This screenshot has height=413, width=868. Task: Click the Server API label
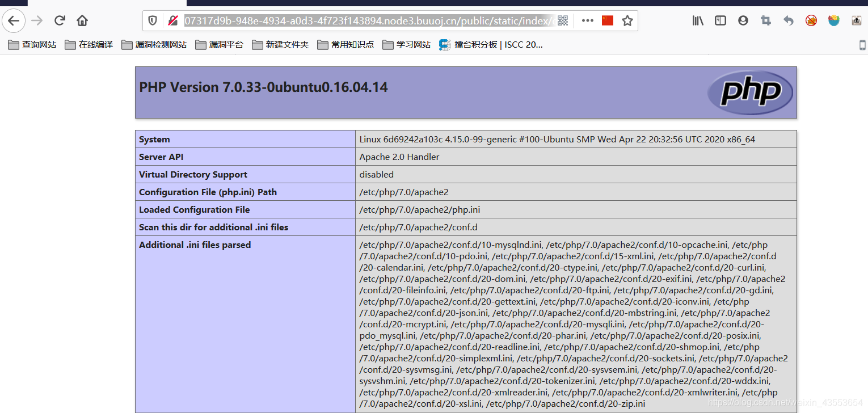[x=161, y=157]
